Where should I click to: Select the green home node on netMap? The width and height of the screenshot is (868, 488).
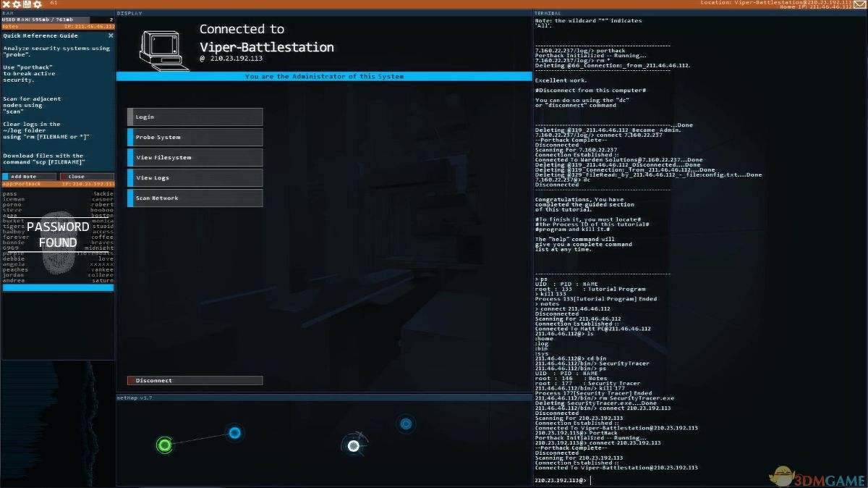click(x=164, y=445)
